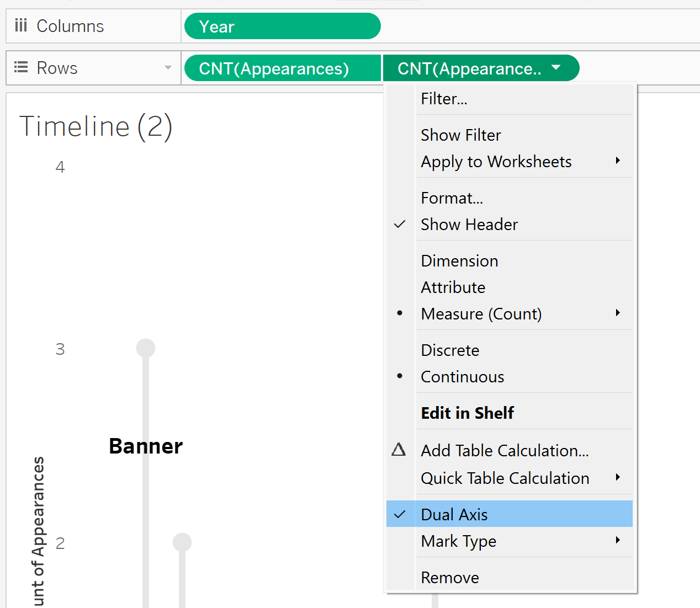Click the Year pill in Columns
The height and width of the screenshot is (608, 700).
[282, 26]
